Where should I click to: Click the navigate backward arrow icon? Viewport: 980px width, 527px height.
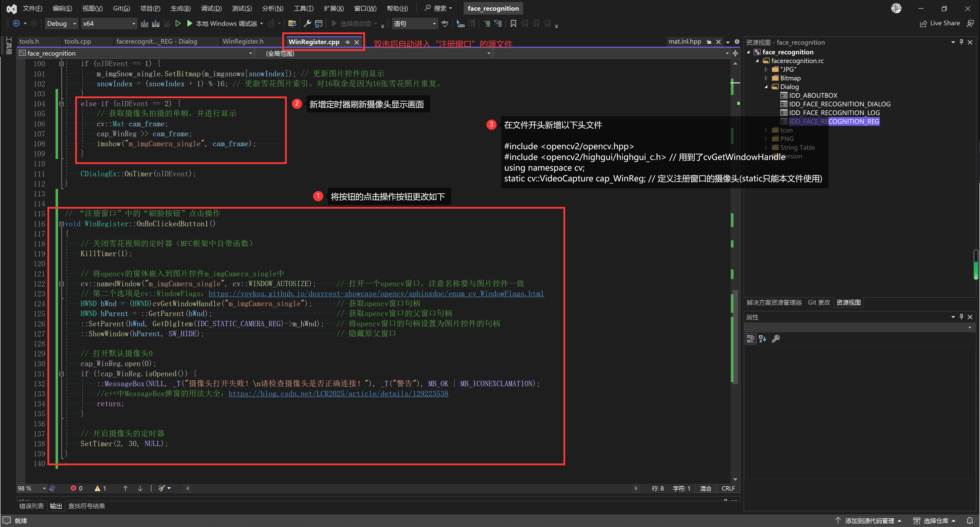(x=16, y=24)
